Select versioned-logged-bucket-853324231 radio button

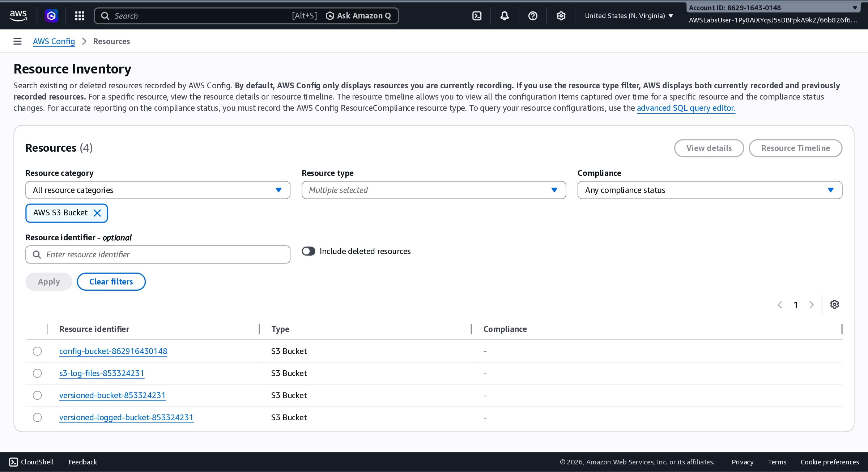37,417
